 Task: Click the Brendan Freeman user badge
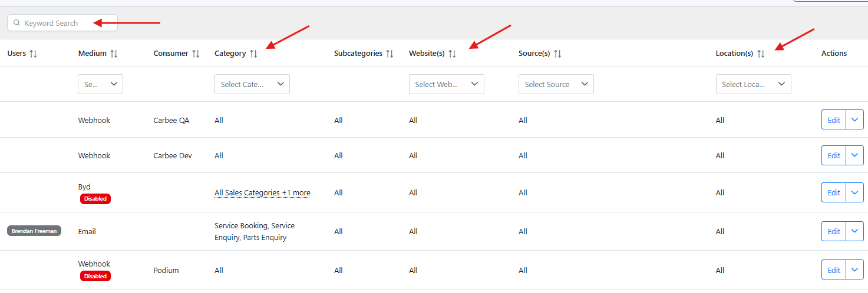34,231
